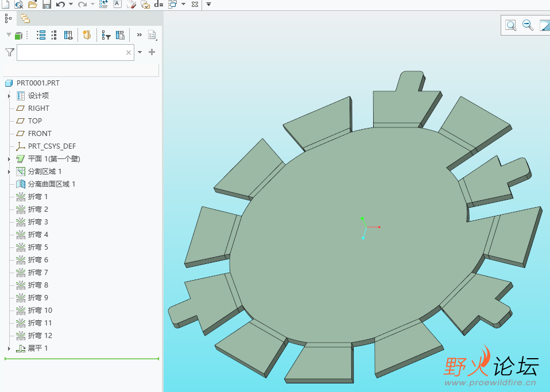Expand the 展平 1 feature node
Image resolution: width=550 pixels, height=392 pixels.
point(9,348)
